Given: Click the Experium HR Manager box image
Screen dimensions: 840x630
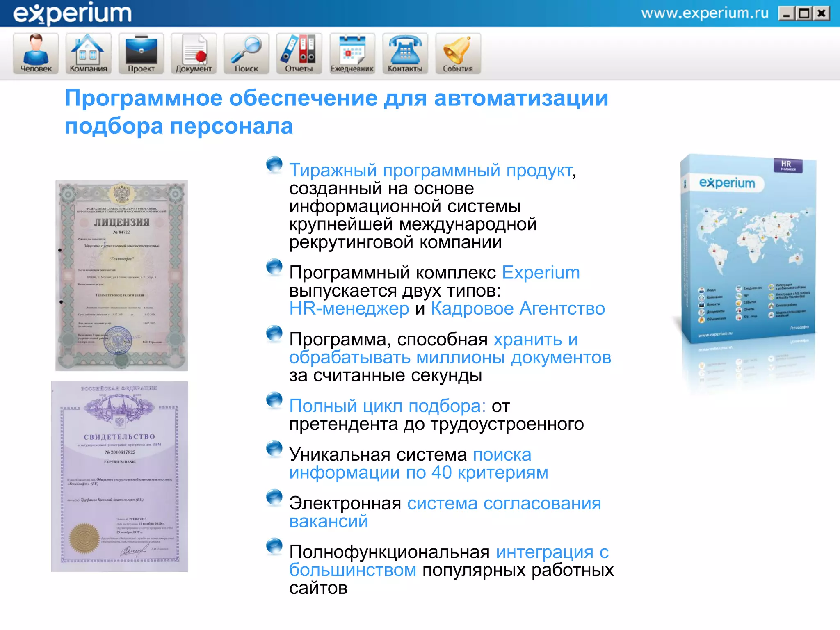Looking at the screenshot, I should coord(747,250).
